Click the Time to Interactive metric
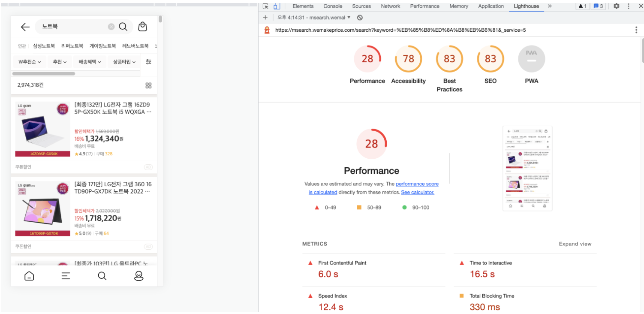 point(525,270)
